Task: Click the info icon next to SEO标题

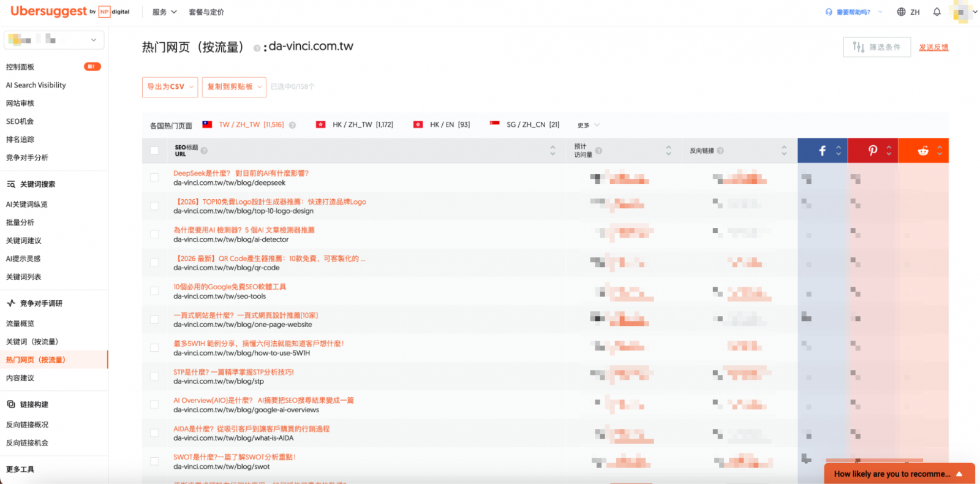Action: (204, 150)
